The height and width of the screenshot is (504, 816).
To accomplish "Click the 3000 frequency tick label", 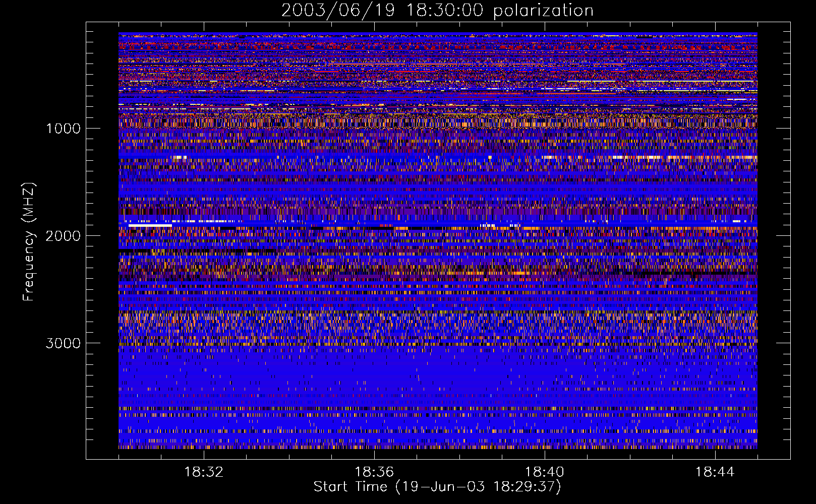I will pyautogui.click(x=63, y=343).
